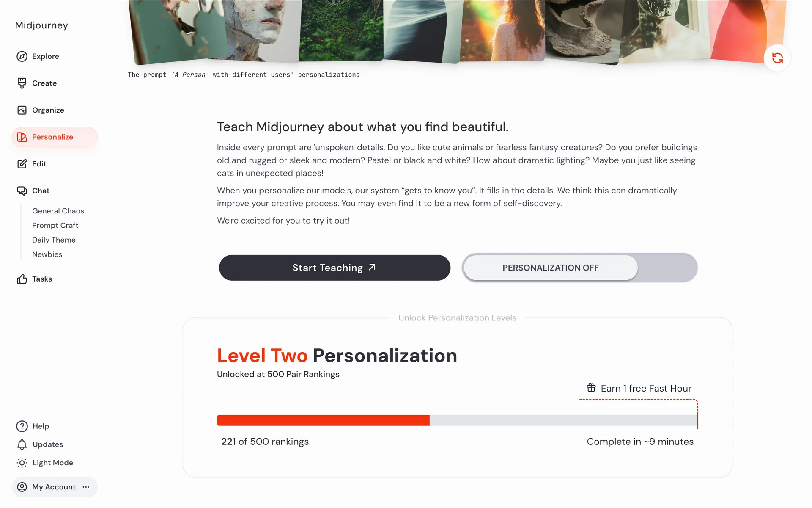Click the Chat bubbles icon
The width and height of the screenshot is (812, 508).
point(22,191)
